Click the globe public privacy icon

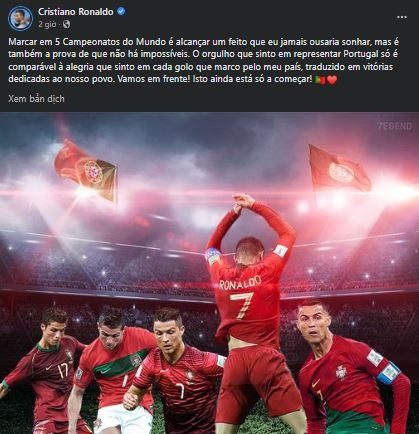(67, 24)
